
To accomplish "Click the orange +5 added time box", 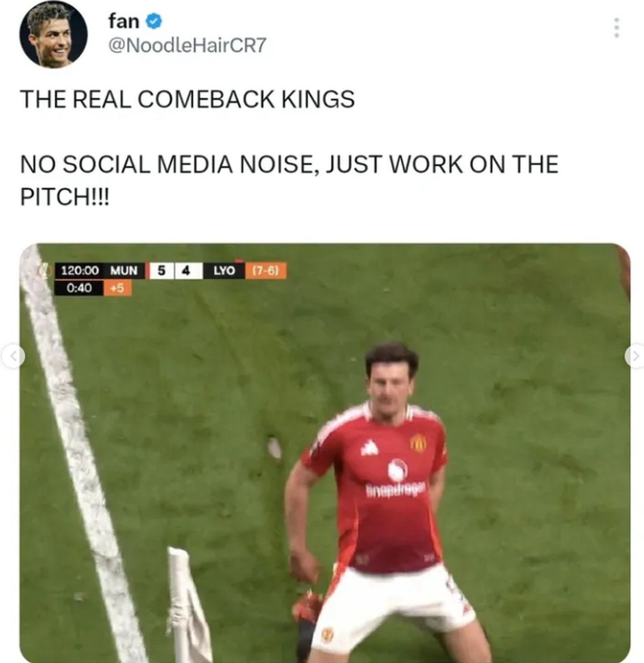I will 117,289.
